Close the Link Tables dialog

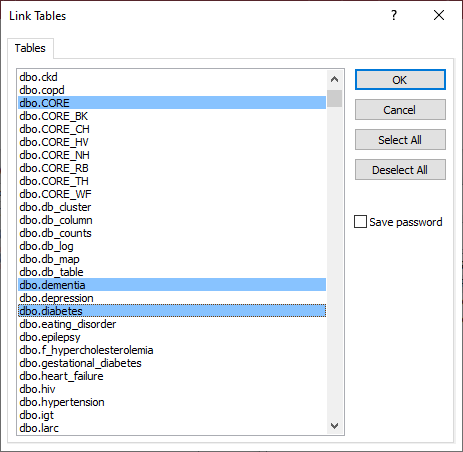coord(439,15)
